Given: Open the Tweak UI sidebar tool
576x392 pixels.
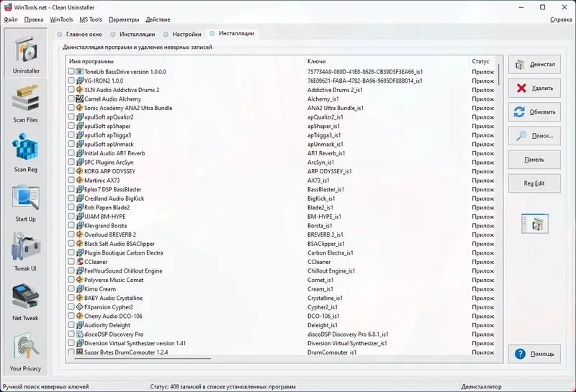Looking at the screenshot, I should 26,252.
